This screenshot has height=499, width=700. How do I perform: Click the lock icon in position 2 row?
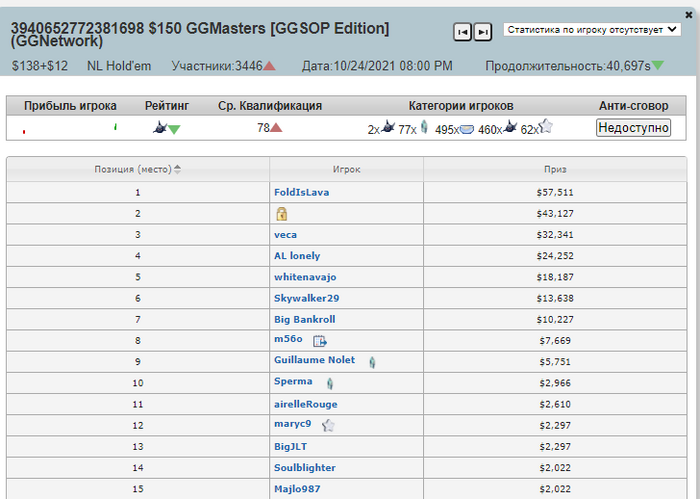click(281, 214)
